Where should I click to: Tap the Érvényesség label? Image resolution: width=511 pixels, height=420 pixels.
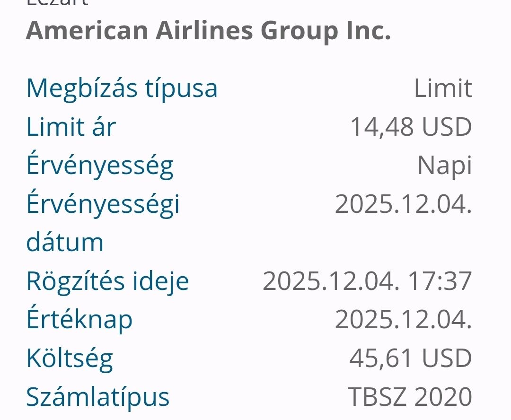pos(100,166)
